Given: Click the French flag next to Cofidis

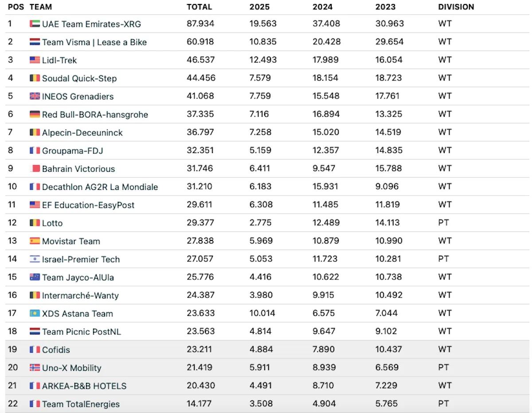Looking at the screenshot, I should pos(35,350).
